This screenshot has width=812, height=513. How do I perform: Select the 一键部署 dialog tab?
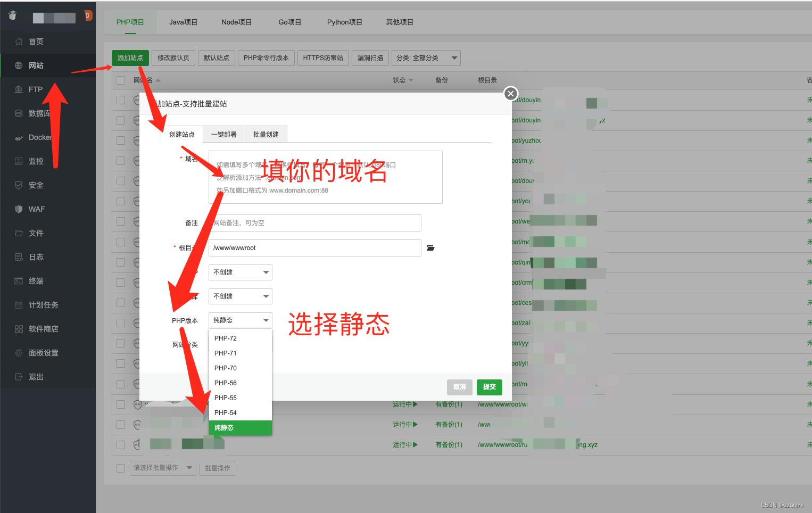(x=224, y=135)
